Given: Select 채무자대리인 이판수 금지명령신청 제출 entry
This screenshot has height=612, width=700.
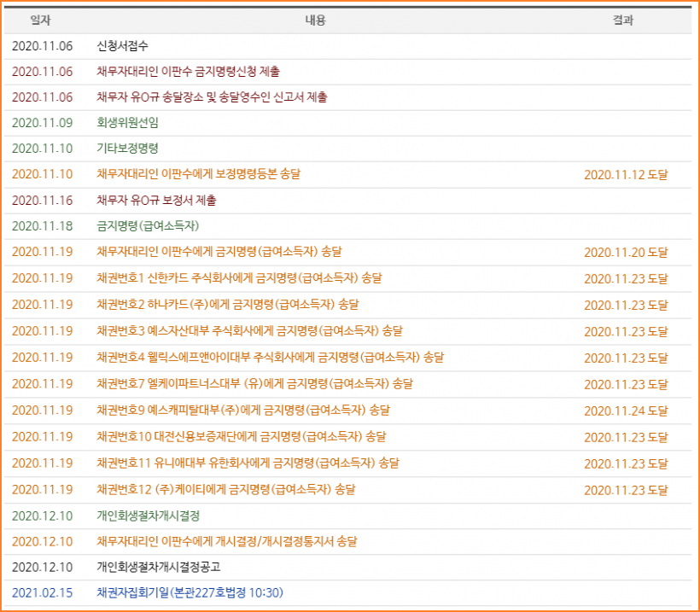Looking at the screenshot, I should tap(189, 72).
